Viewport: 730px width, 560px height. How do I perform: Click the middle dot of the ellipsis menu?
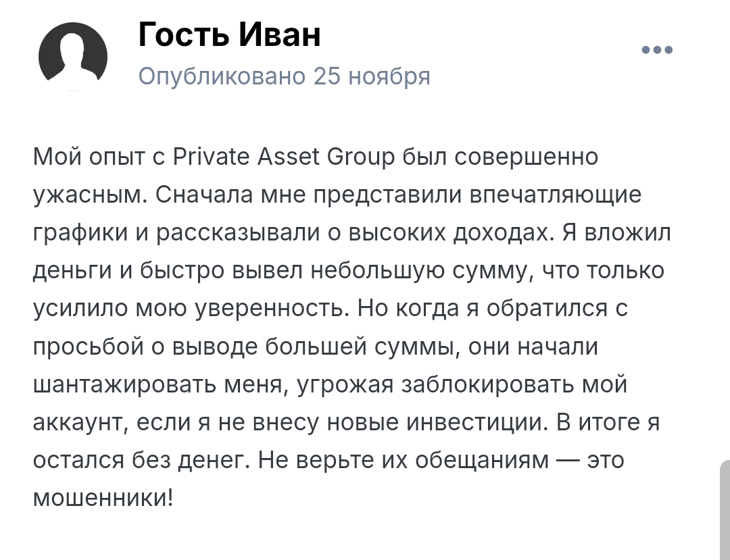pyautogui.click(x=658, y=49)
